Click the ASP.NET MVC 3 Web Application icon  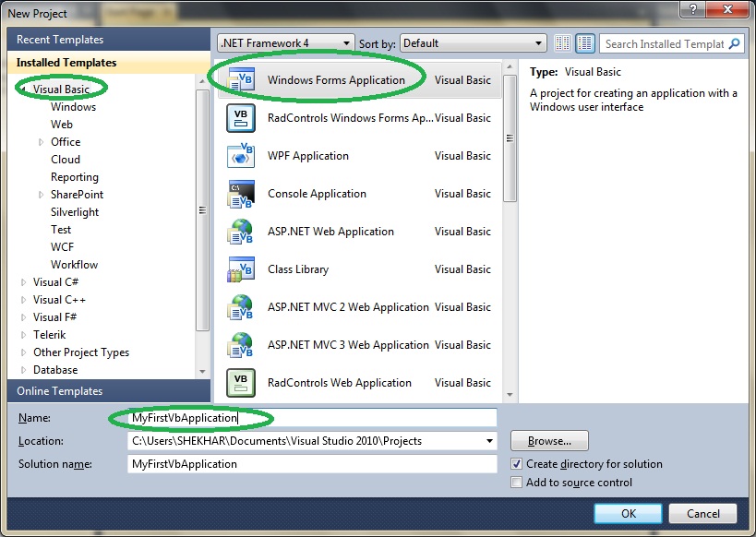tap(241, 345)
